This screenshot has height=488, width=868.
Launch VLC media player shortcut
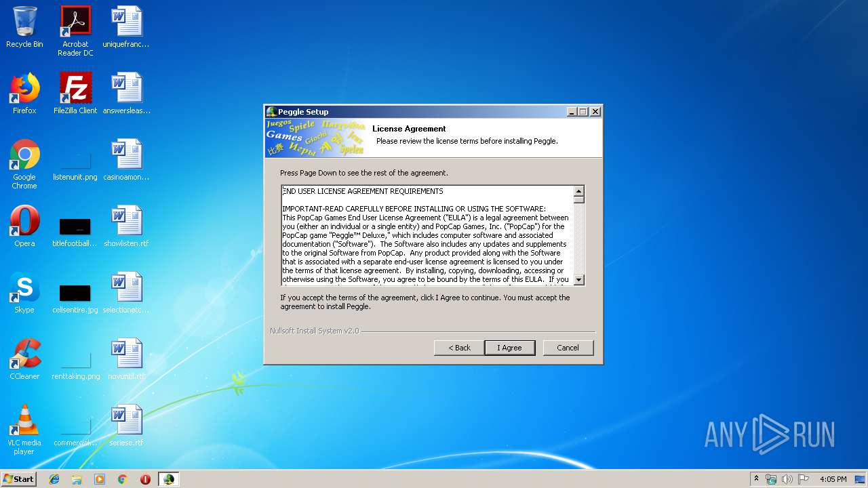pos(24,430)
